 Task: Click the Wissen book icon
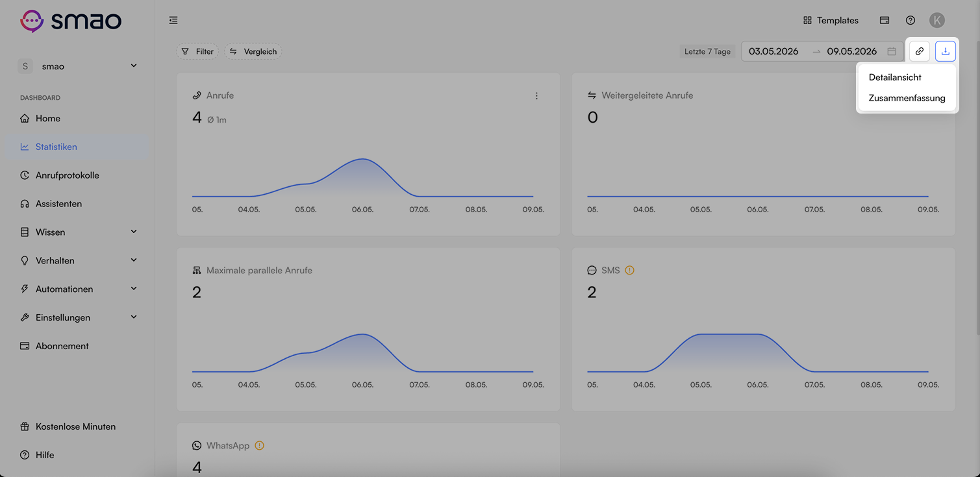coord(25,232)
